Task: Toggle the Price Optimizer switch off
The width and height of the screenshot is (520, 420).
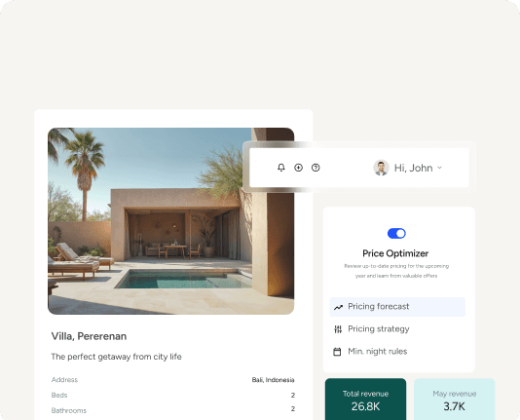Action: (396, 233)
